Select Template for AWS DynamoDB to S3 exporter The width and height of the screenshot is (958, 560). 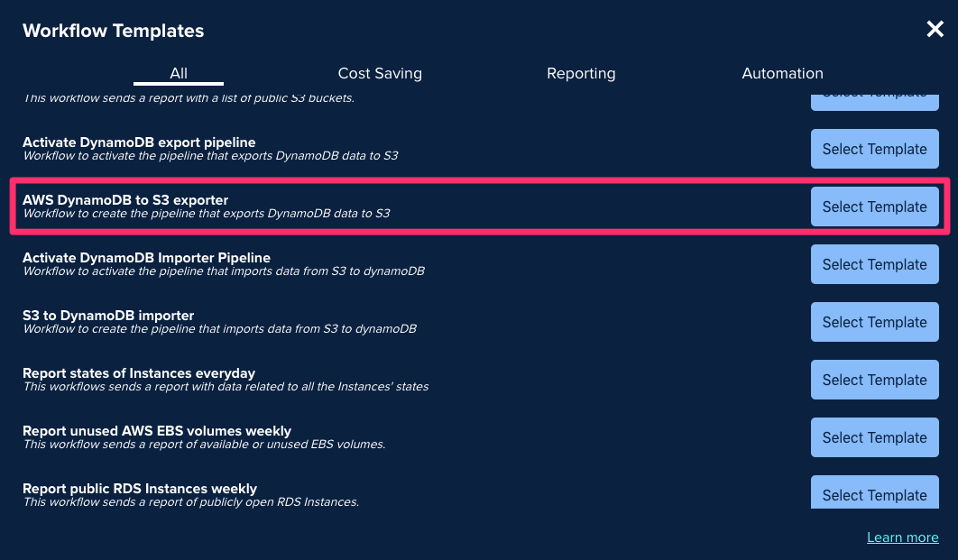coord(875,207)
